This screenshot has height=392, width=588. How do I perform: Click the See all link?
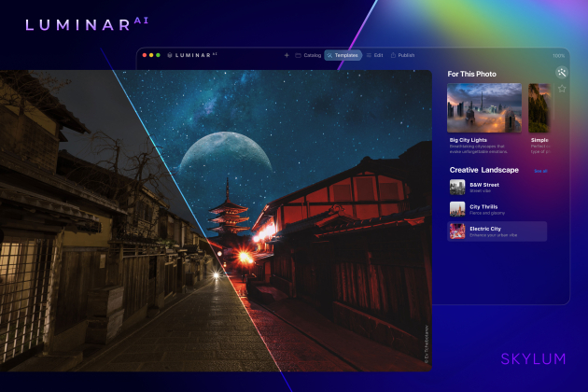pyautogui.click(x=540, y=171)
